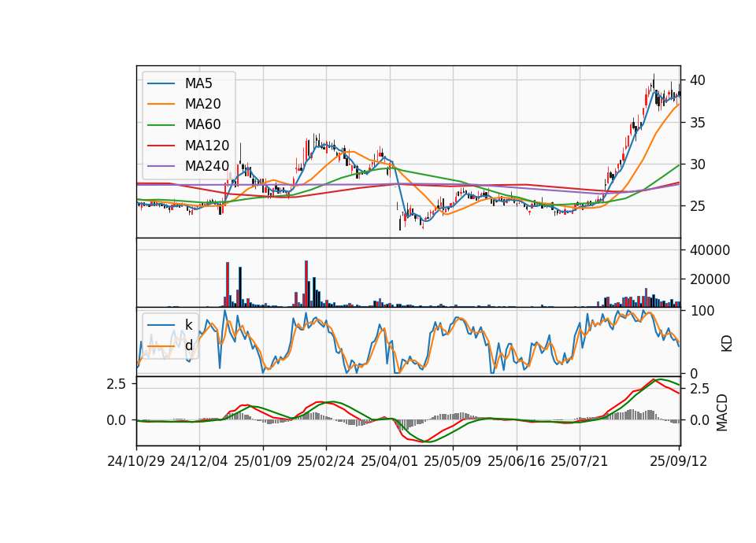Click the MA20 legend label
The width and height of the screenshot is (756, 543).
click(203, 104)
